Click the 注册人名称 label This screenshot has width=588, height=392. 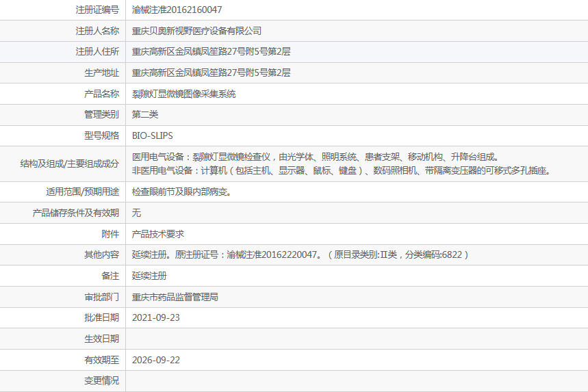[x=97, y=31]
